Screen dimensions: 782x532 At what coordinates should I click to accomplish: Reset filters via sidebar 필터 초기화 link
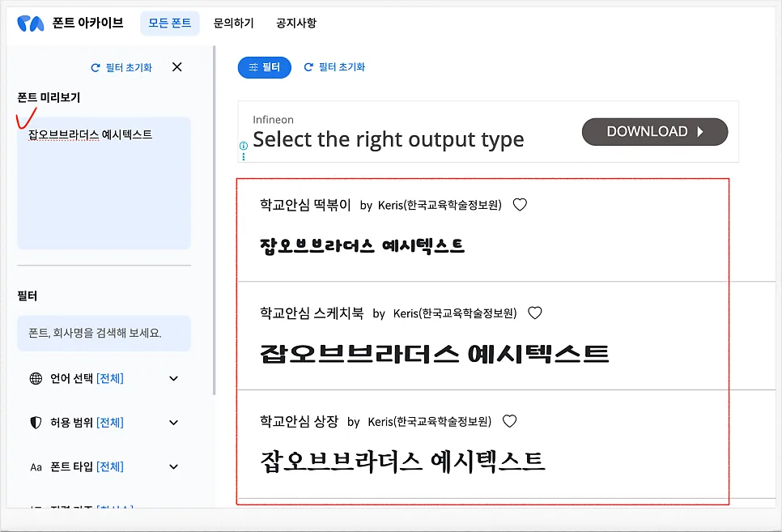[x=121, y=67]
